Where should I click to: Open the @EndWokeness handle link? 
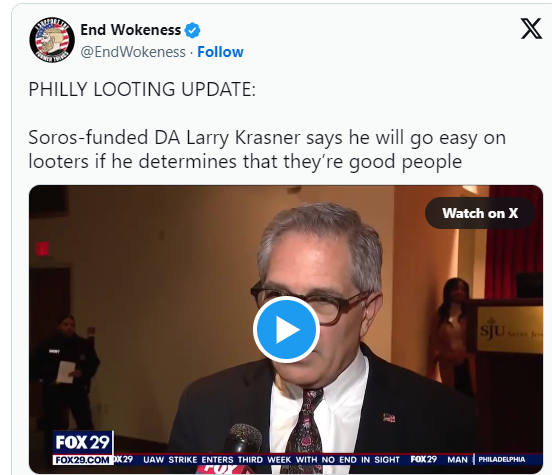[133, 52]
